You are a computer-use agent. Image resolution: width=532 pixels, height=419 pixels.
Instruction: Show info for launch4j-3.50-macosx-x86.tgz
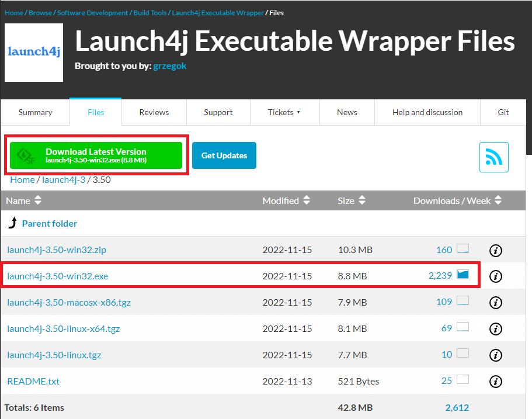point(496,303)
